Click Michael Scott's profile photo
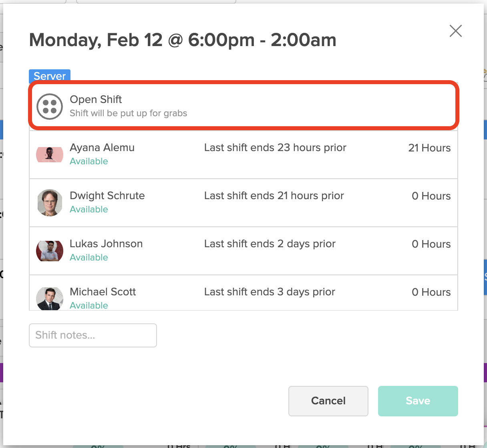 [x=50, y=299]
